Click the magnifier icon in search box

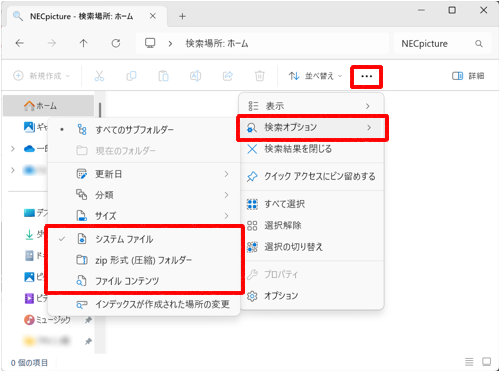click(479, 43)
